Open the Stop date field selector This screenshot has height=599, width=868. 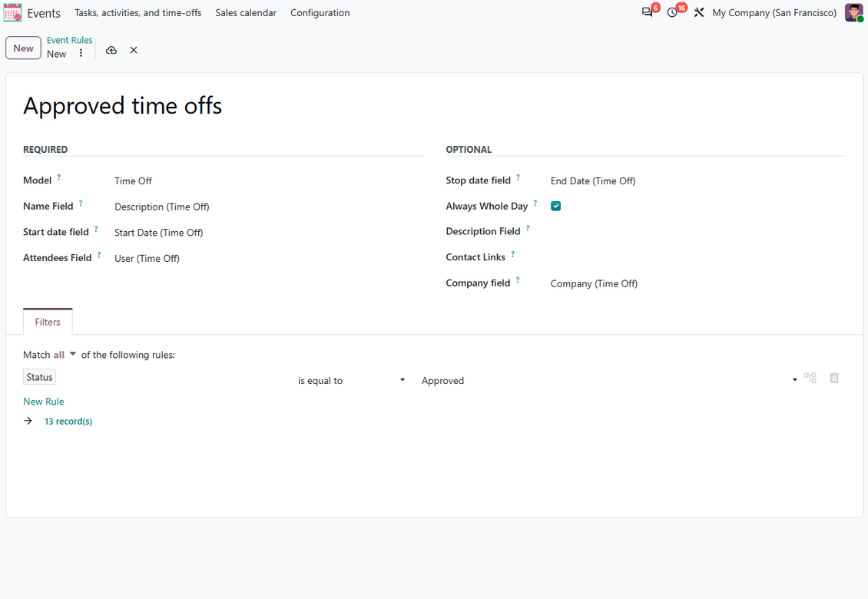[697, 181]
